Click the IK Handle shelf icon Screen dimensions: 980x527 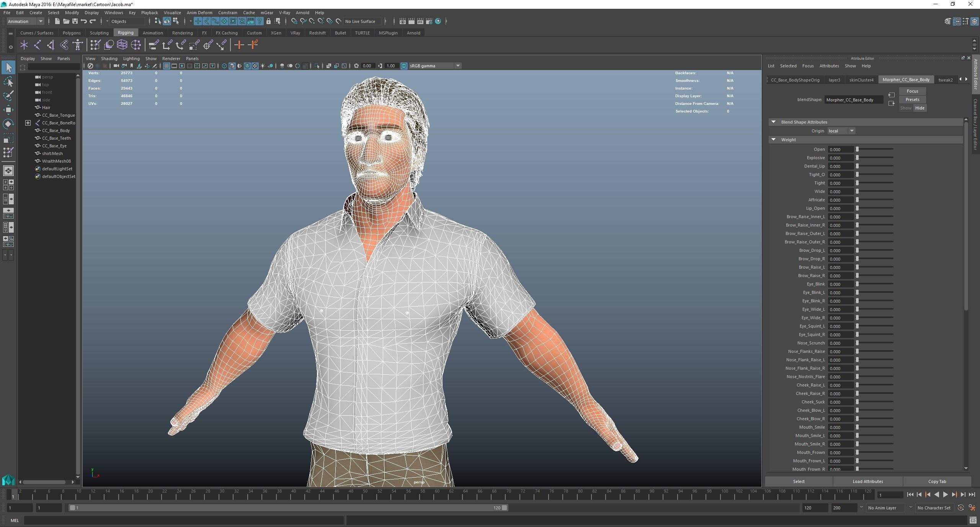(x=51, y=45)
